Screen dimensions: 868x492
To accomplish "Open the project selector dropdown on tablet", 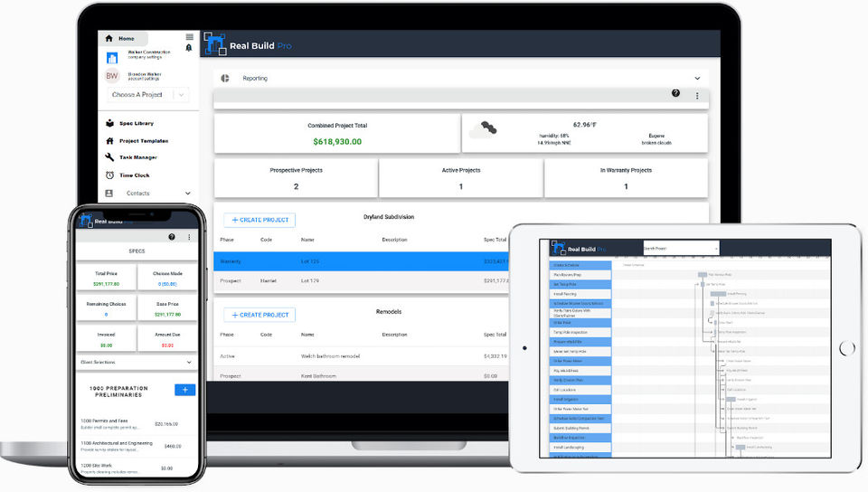I will click(x=681, y=249).
